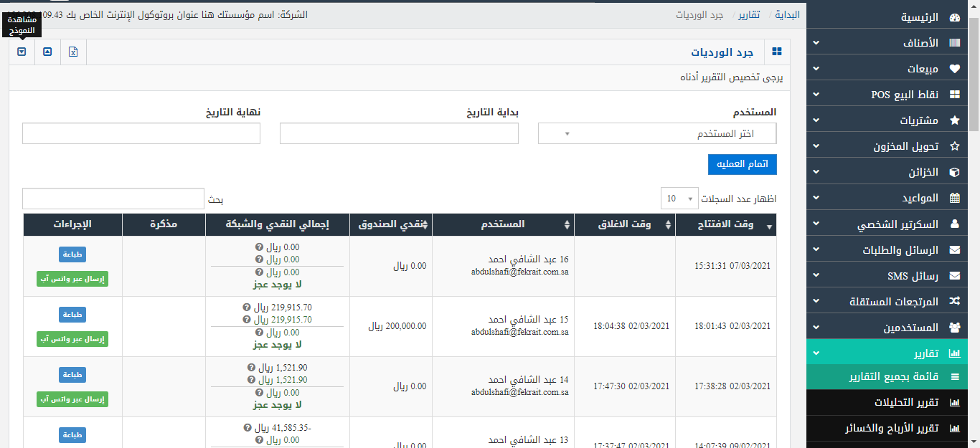This screenshot has height=448, width=980.
Task: Sort table by المستخدم column header
Action: pos(502,224)
